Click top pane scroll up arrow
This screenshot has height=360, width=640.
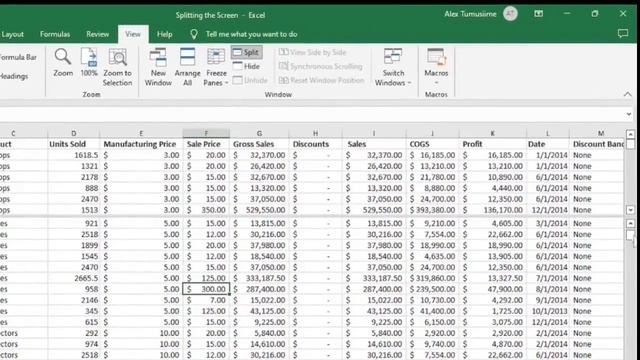coord(630,134)
